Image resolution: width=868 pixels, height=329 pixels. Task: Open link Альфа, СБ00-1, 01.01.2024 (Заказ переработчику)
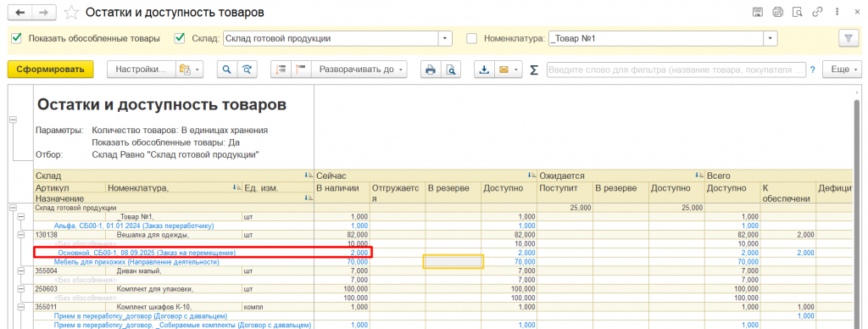click(x=134, y=226)
